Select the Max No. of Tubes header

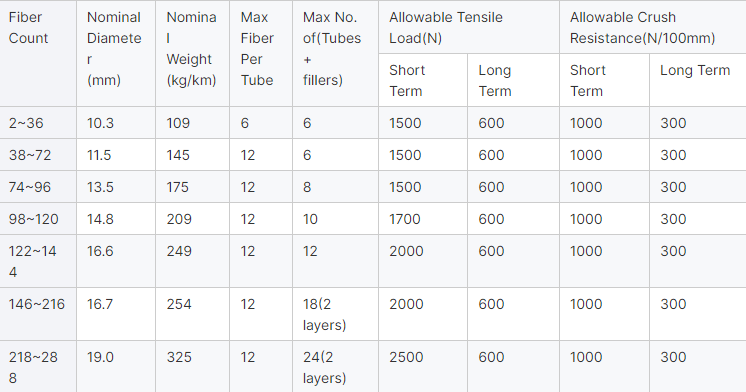click(335, 53)
